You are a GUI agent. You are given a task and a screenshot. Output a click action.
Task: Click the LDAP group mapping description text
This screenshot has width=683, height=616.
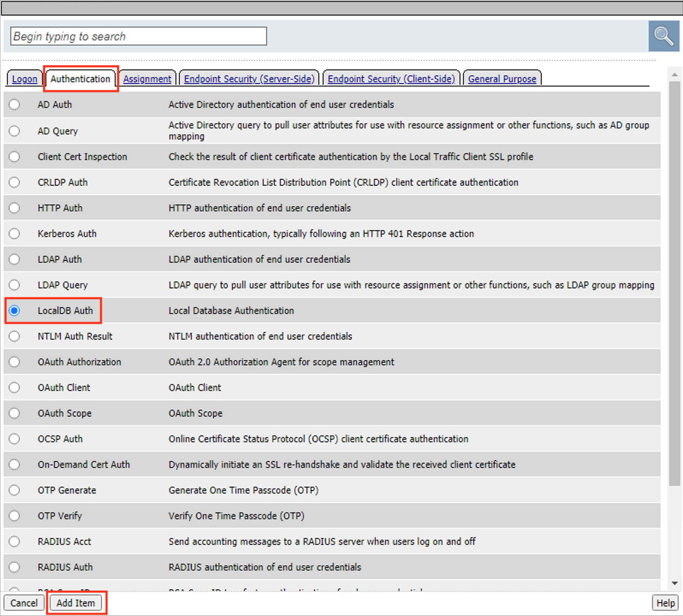pyautogui.click(x=411, y=285)
